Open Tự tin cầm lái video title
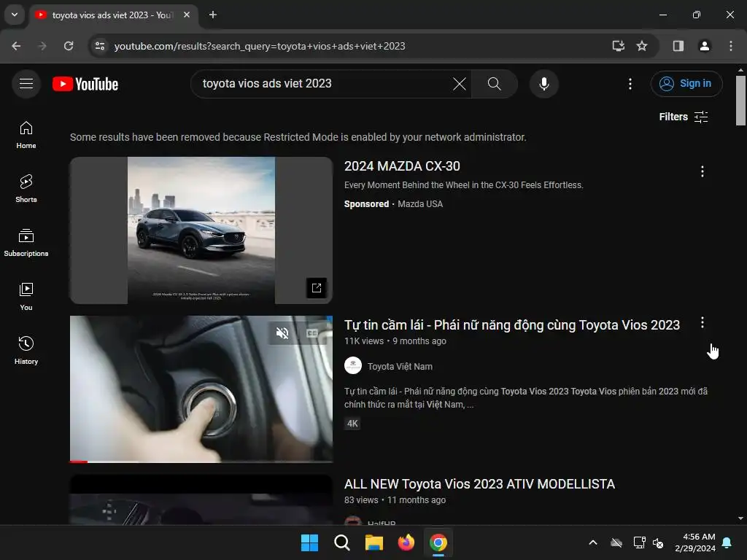This screenshot has width=747, height=560. [511, 325]
